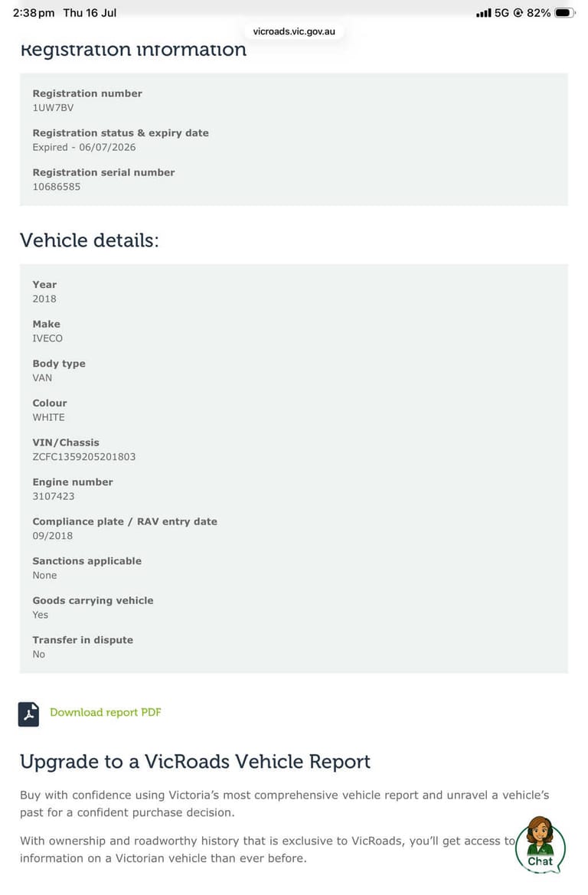This screenshot has height=895, width=588.
Task: Tap the orientation lock status icon
Action: pos(518,12)
